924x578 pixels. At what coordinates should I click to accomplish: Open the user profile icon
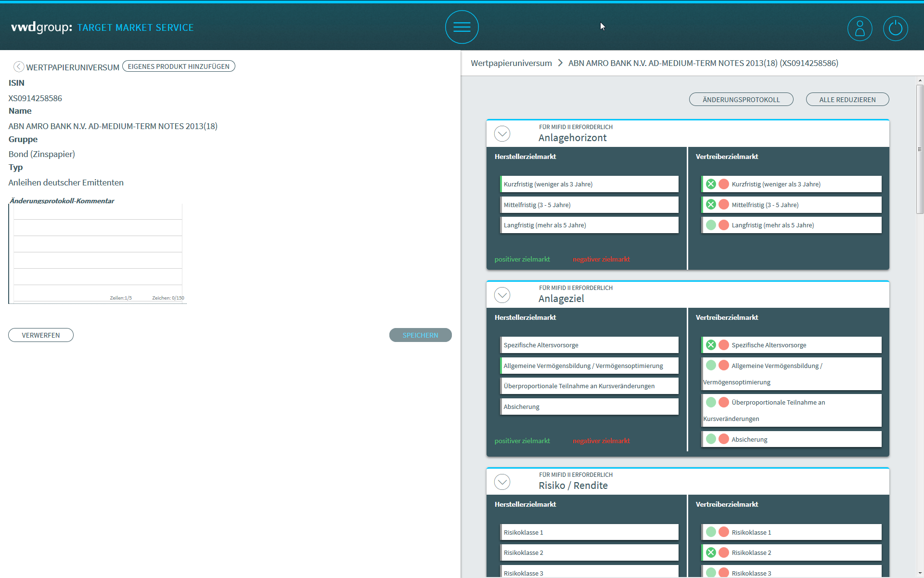pyautogui.click(x=860, y=28)
